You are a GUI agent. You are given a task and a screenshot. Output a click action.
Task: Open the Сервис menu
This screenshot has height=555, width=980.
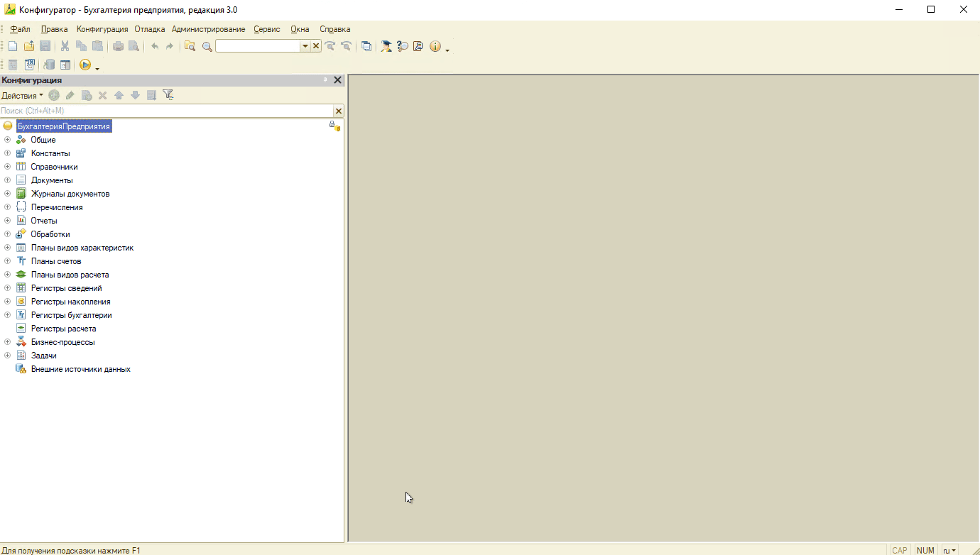267,29
